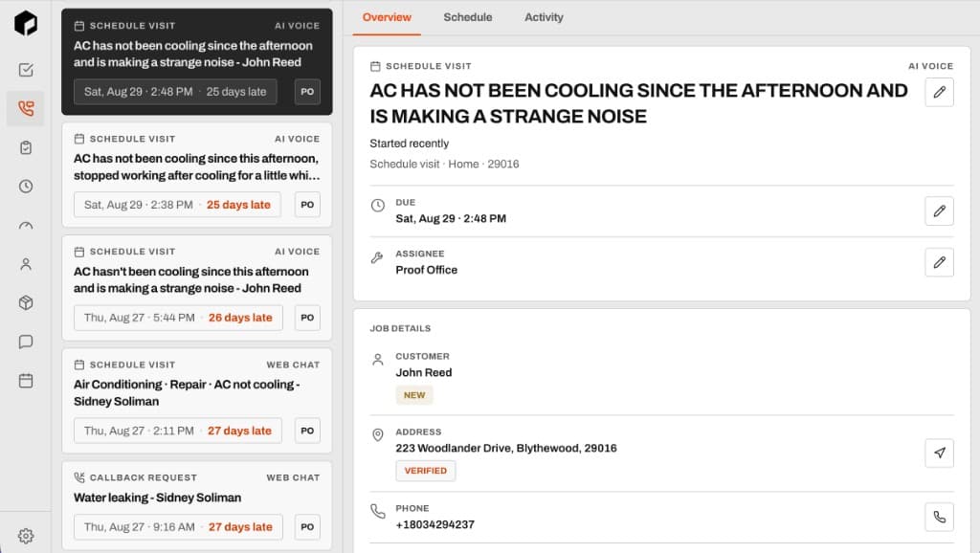Image resolution: width=980 pixels, height=553 pixels.
Task: Open the person customers sidebar icon
Action: [26, 264]
